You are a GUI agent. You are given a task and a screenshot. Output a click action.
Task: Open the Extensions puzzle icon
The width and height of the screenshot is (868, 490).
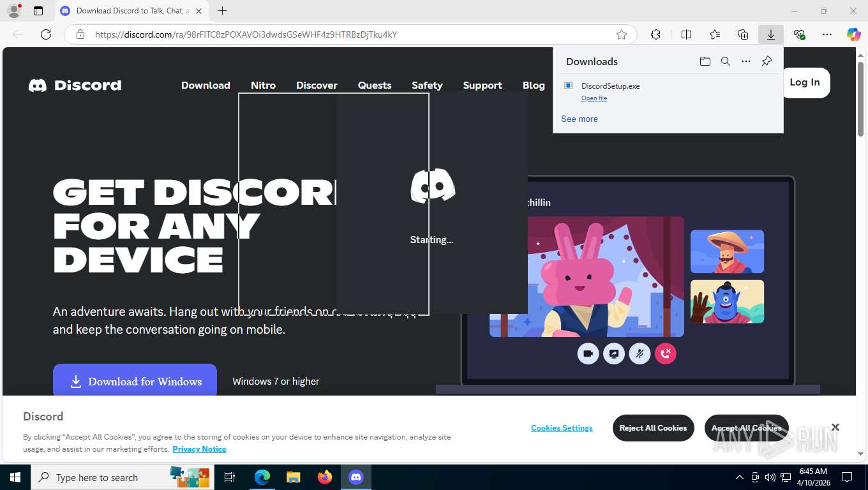[x=655, y=34]
